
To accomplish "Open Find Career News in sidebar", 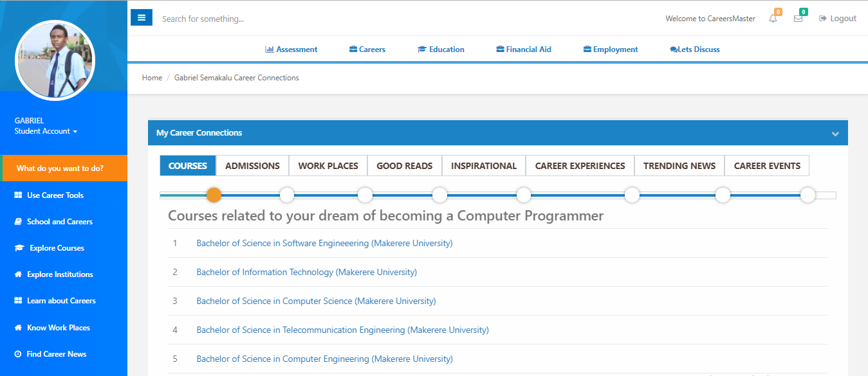I will click(50, 354).
